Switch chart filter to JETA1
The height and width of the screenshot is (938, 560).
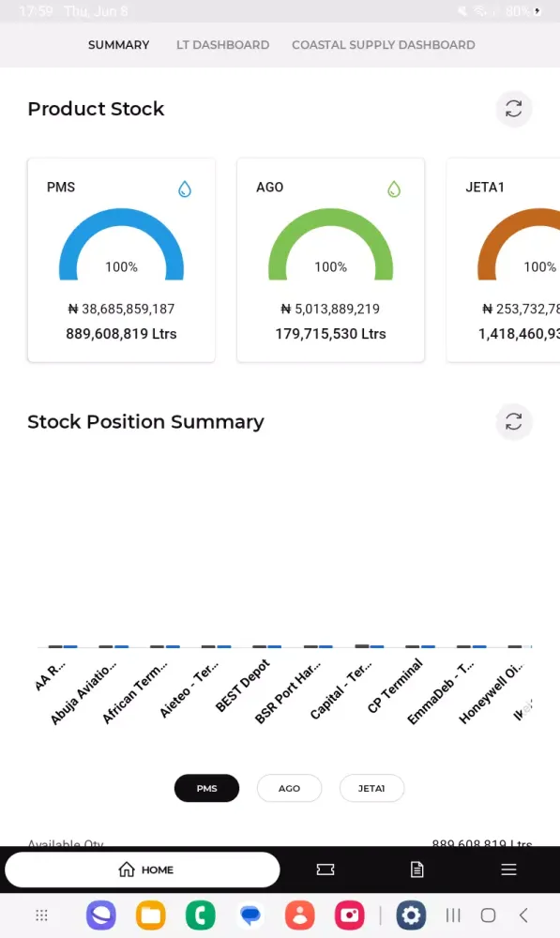371,789
